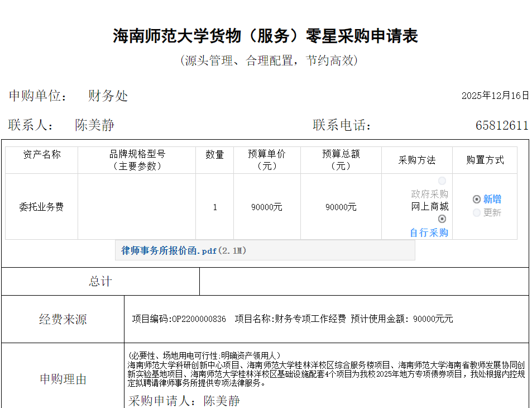Click the 预算单价 value 90000元

(266, 207)
